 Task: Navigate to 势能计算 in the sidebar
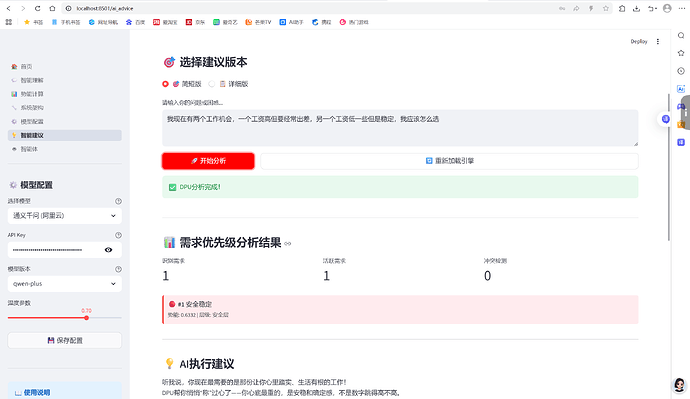65,94
